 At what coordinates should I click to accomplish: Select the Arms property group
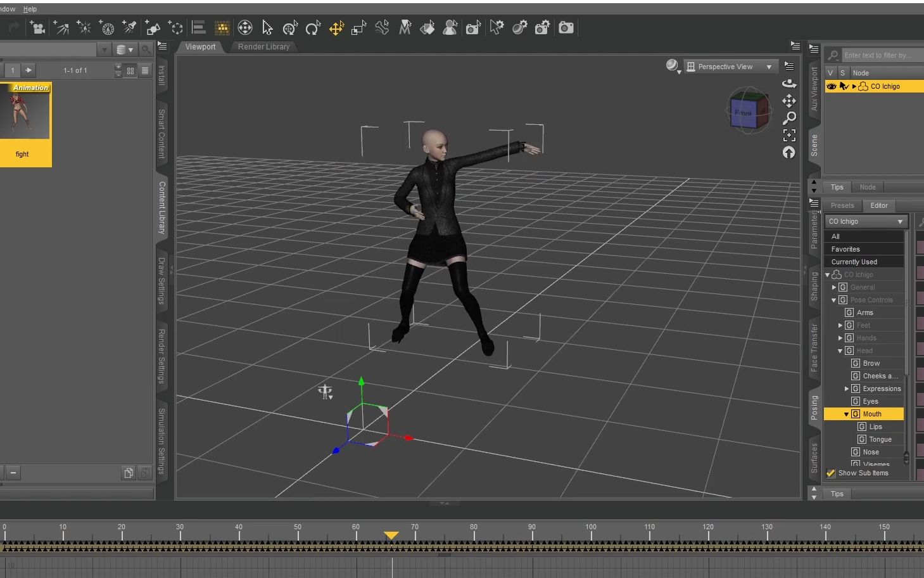pos(864,312)
